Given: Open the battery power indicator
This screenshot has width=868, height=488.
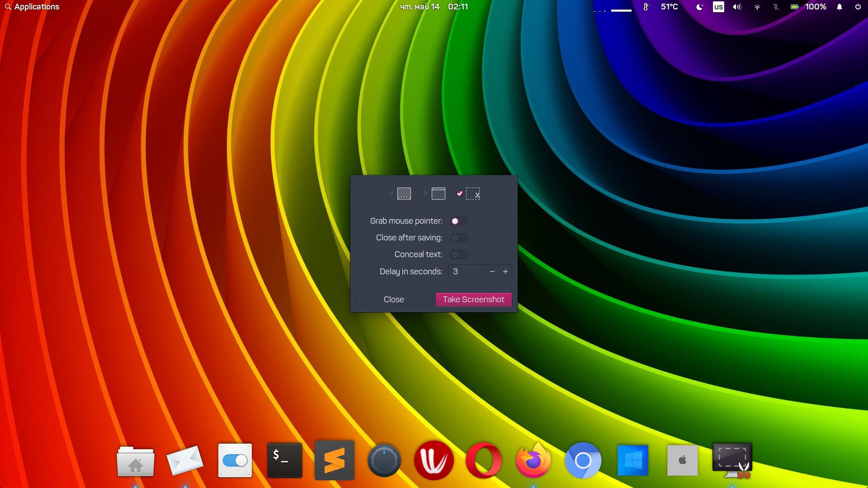Looking at the screenshot, I should coord(794,7).
